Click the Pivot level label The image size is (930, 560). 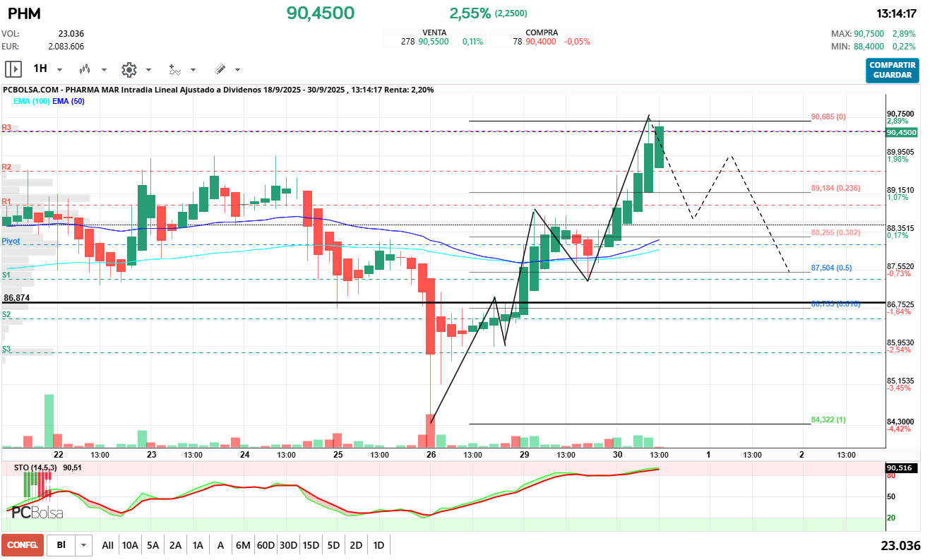tap(11, 242)
